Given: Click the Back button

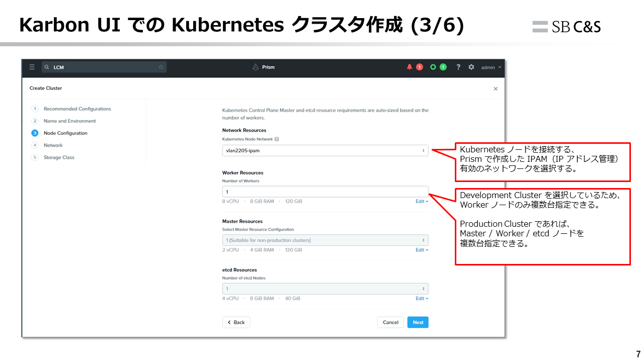Looking at the screenshot, I should (x=236, y=322).
